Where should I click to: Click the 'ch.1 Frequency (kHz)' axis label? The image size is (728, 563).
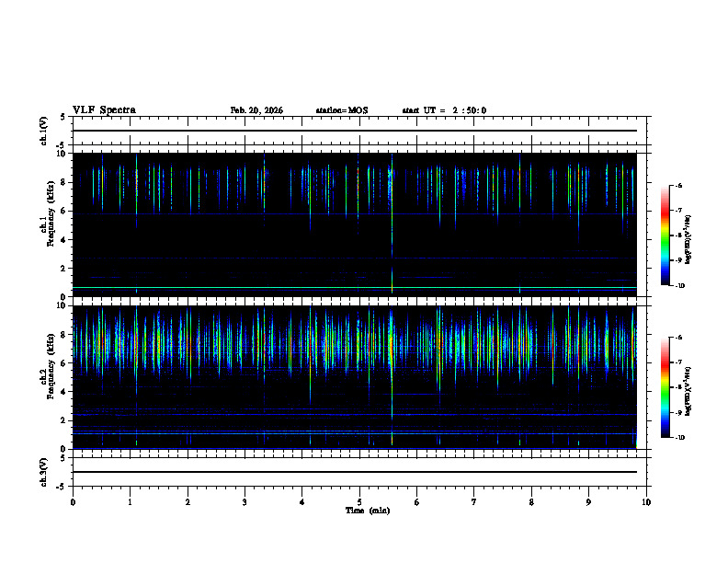tap(48, 213)
